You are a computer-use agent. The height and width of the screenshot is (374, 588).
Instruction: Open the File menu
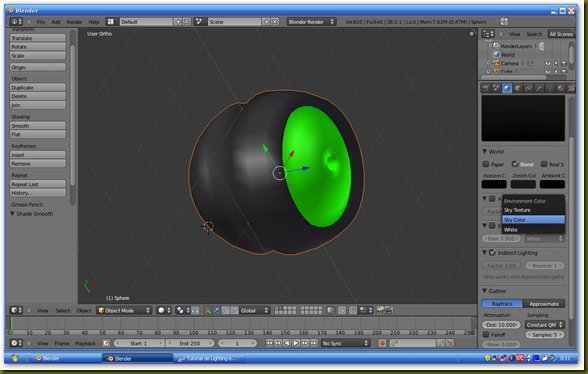pyautogui.click(x=40, y=22)
